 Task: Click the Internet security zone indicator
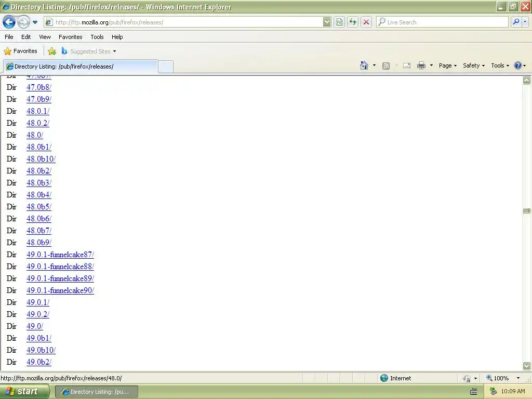pos(395,378)
